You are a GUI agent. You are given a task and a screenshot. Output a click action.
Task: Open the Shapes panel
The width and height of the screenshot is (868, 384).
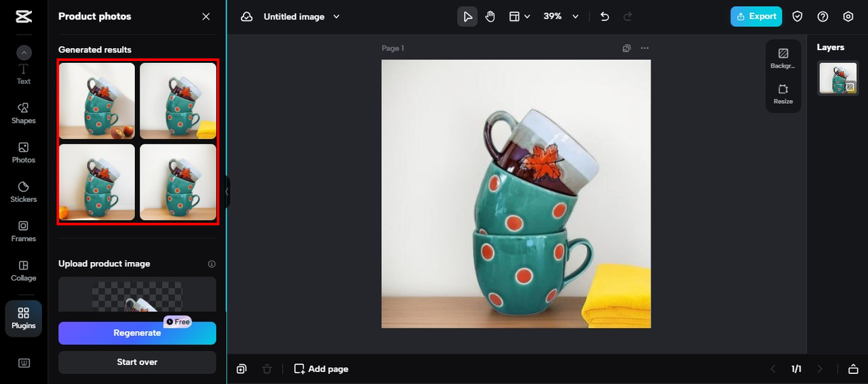pos(24,113)
